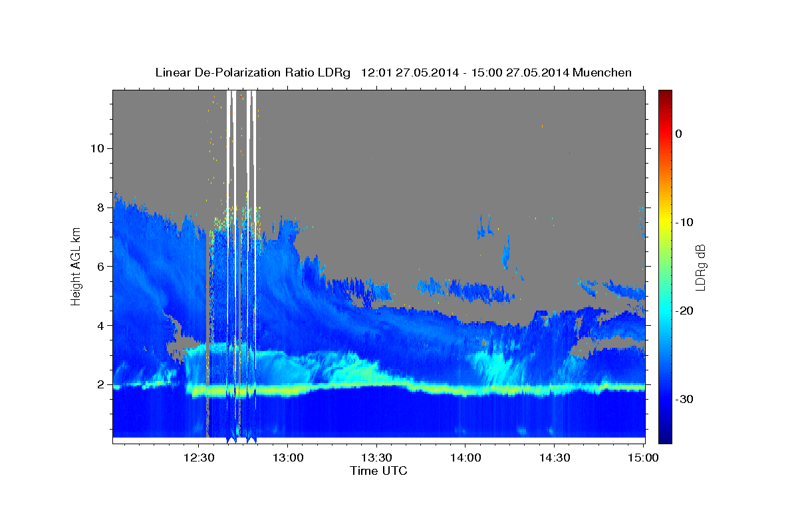The height and width of the screenshot is (532, 798).
Task: Click the dark red top of colorbar
Action: [665, 94]
